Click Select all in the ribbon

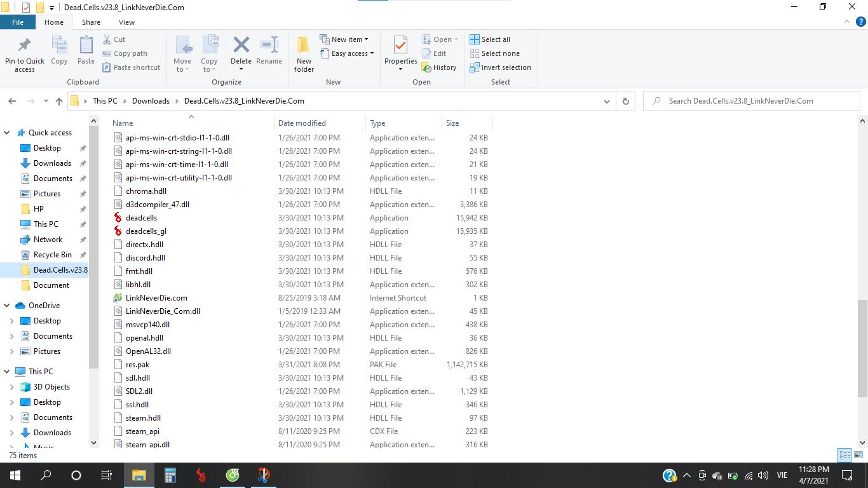coord(490,39)
